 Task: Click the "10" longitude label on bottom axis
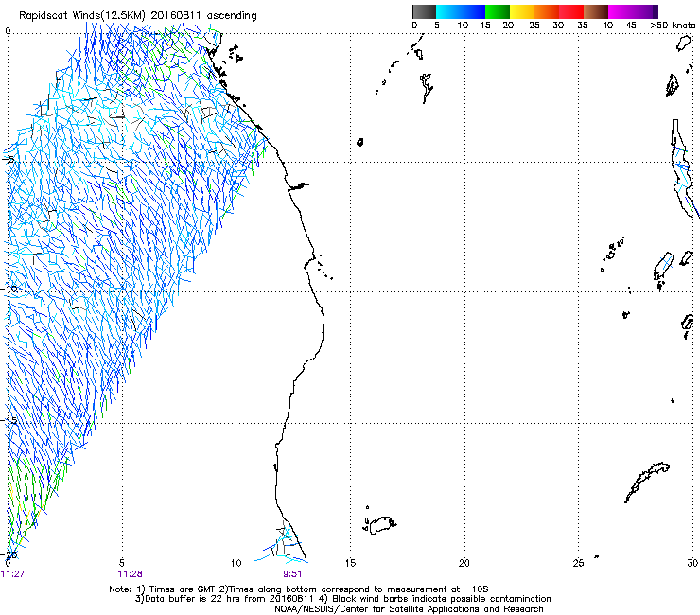pyautogui.click(x=236, y=563)
